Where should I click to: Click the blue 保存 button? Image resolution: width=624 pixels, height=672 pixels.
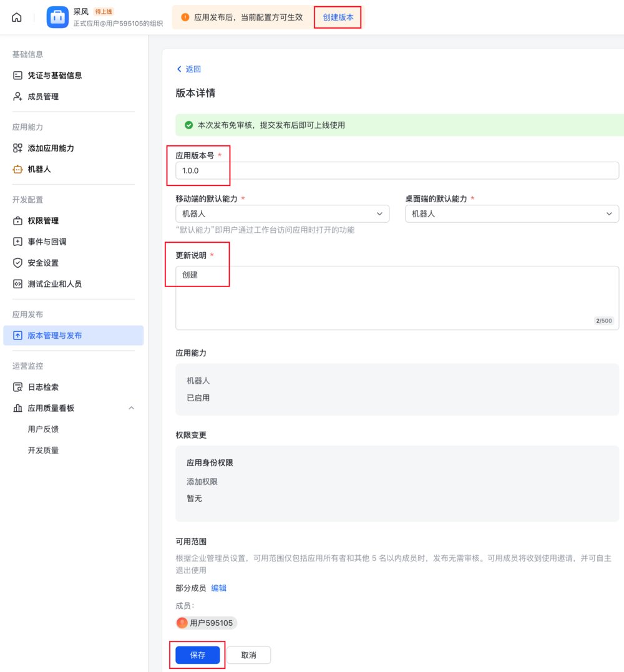pyautogui.click(x=198, y=655)
